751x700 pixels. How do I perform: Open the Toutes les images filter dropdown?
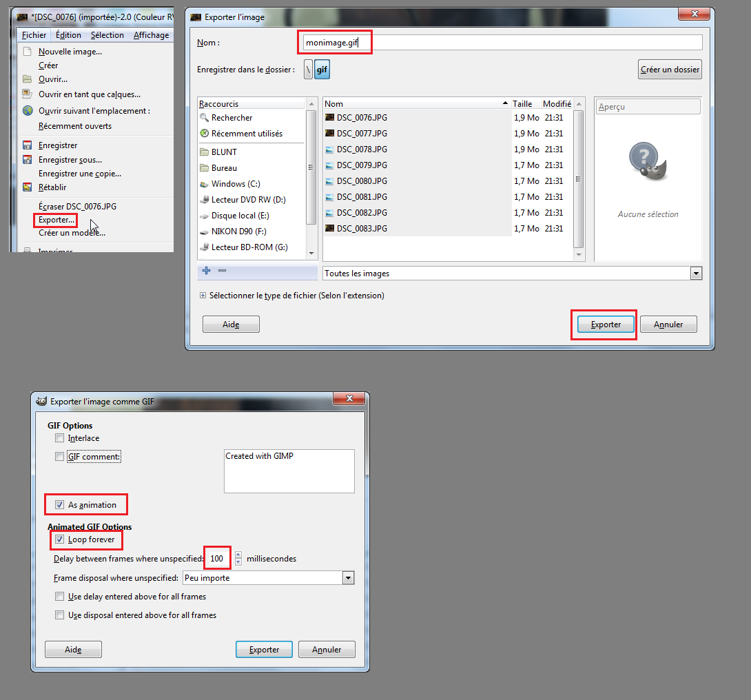696,274
